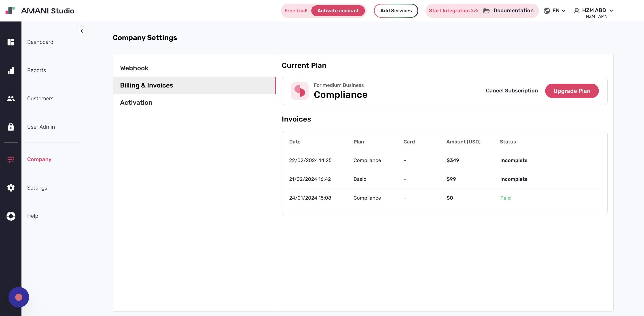Click the Add Services button

point(396,11)
